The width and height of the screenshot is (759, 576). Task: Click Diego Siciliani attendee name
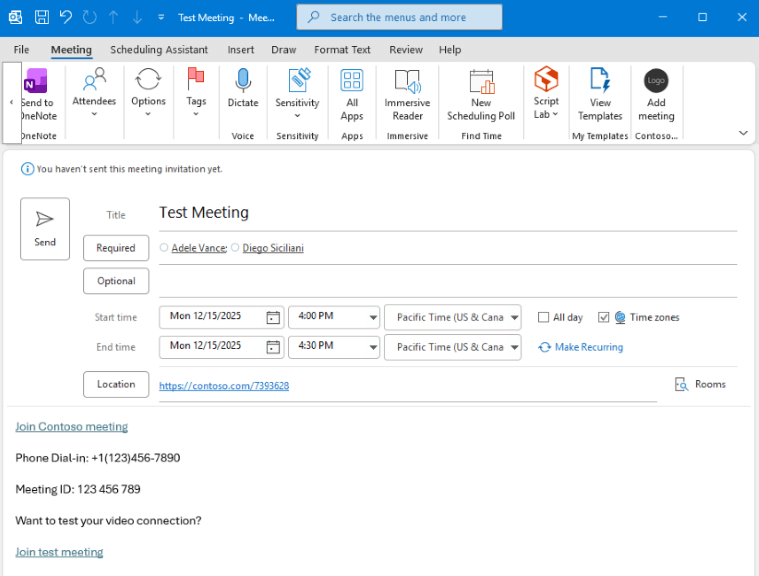(x=273, y=248)
